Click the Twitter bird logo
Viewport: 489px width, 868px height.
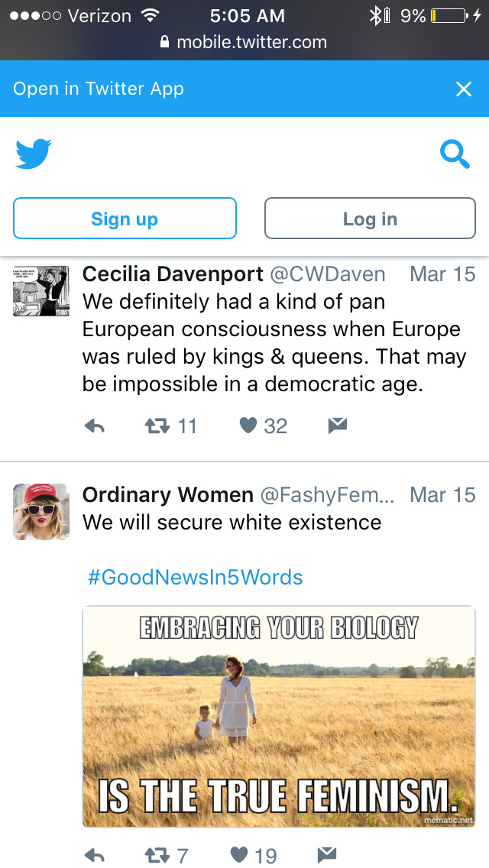pyautogui.click(x=34, y=154)
